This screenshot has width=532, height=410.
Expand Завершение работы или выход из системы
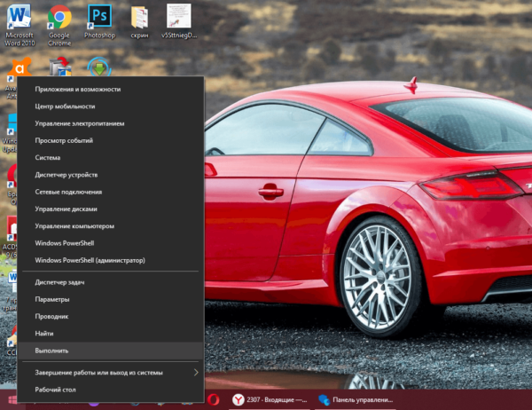pyautogui.click(x=111, y=373)
